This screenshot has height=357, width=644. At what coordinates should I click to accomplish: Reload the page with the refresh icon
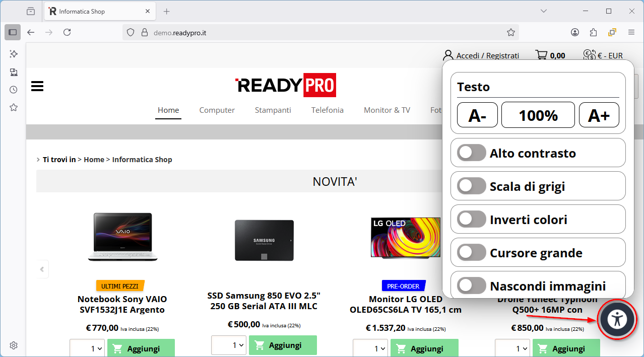point(67,32)
